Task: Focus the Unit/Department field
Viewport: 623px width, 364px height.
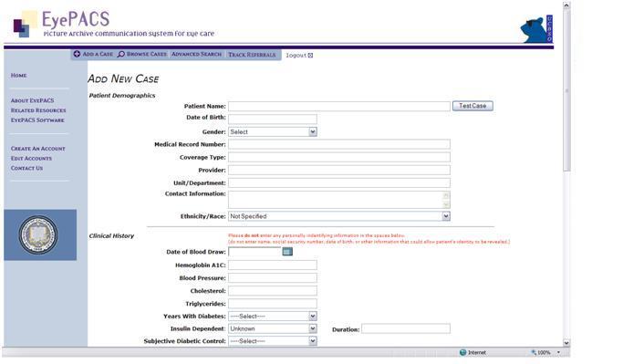Action: coord(339,182)
